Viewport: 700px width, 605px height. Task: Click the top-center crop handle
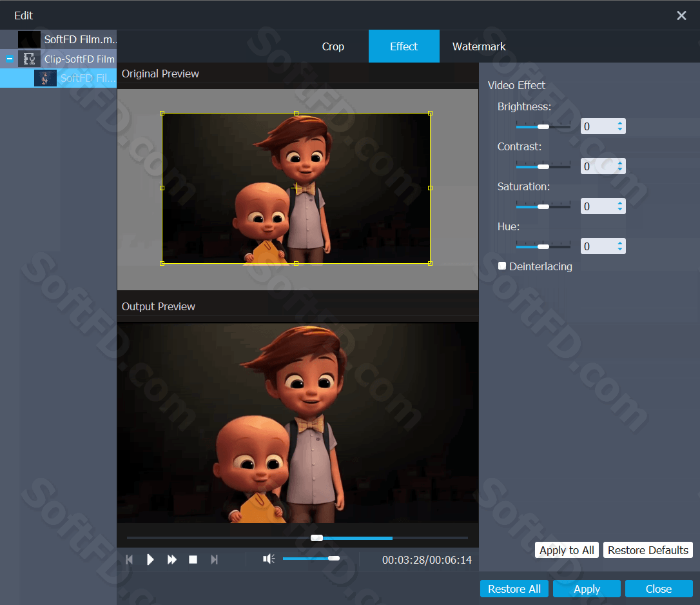[x=296, y=114]
